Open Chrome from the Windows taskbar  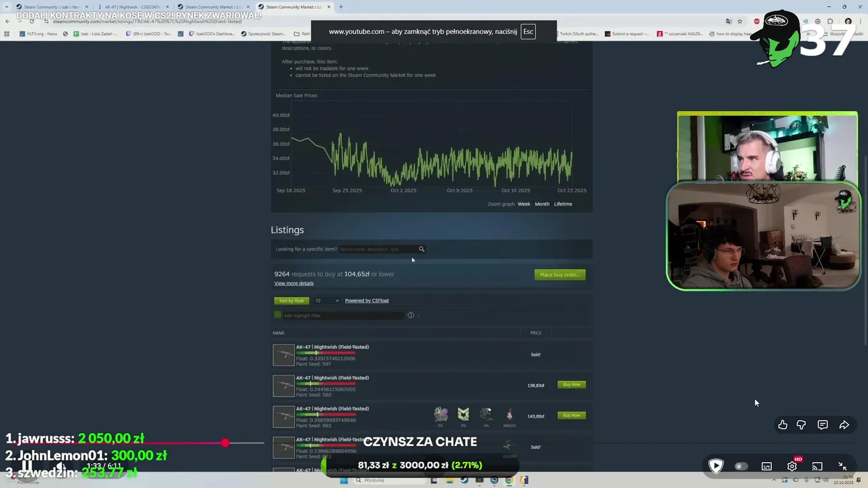pos(509,480)
